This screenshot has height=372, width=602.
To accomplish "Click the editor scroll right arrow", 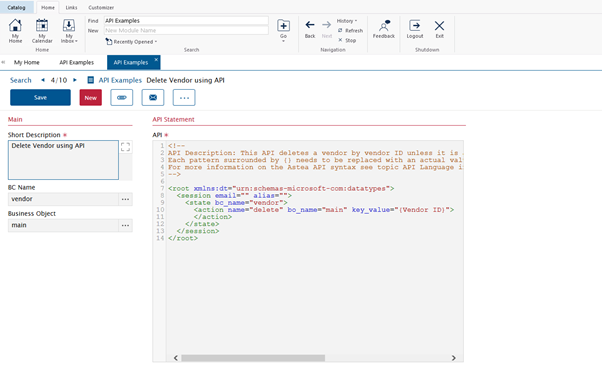I will tap(453, 358).
